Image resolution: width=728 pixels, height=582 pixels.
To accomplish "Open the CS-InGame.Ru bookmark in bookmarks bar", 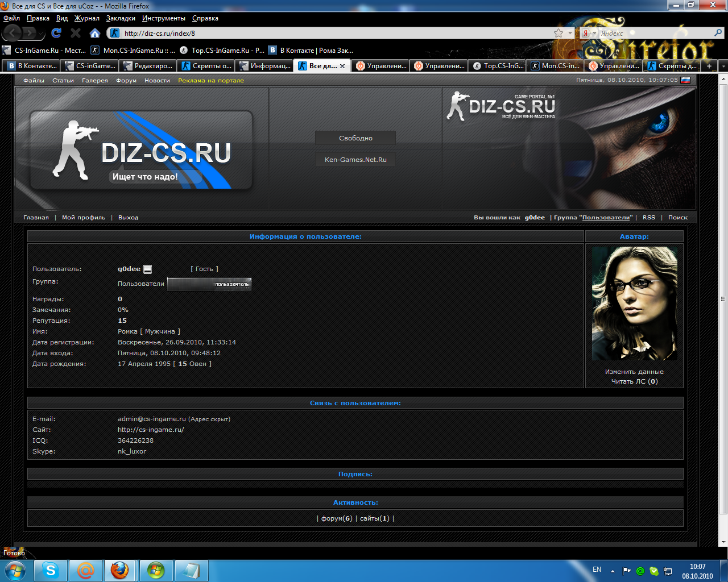I will click(44, 50).
